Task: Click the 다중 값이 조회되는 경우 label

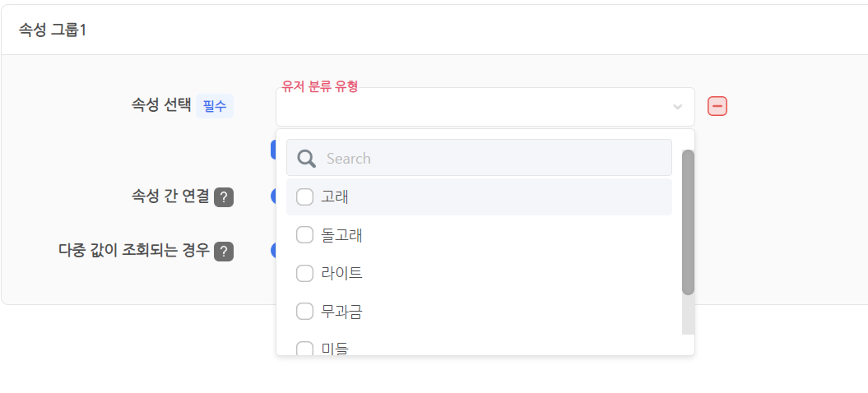Action: 134,250
